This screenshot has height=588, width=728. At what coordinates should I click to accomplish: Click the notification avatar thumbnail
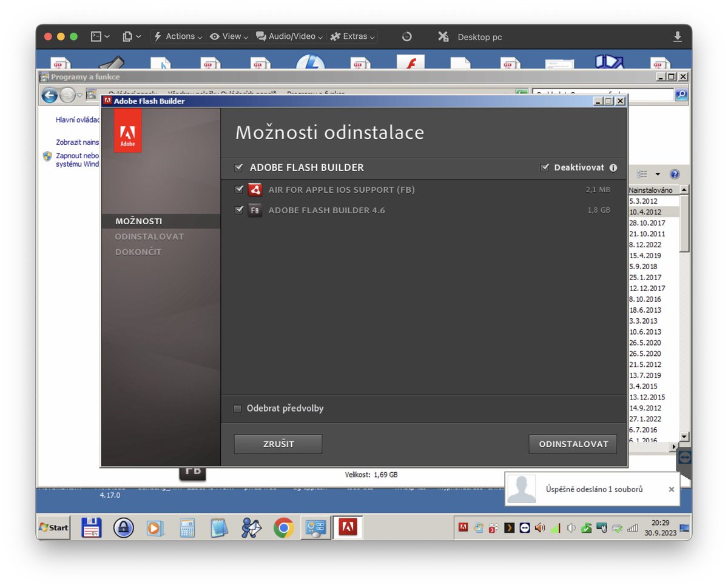(x=522, y=489)
